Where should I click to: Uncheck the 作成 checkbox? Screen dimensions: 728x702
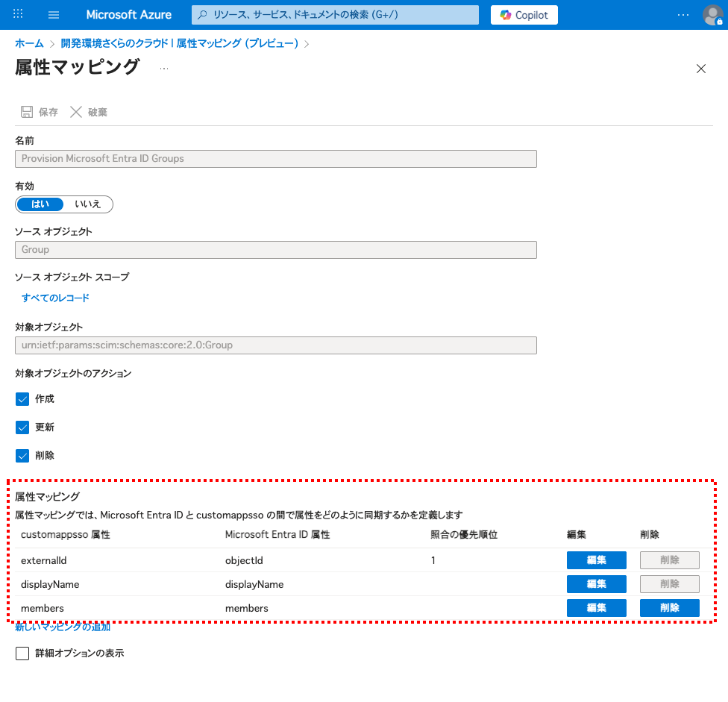tap(22, 399)
